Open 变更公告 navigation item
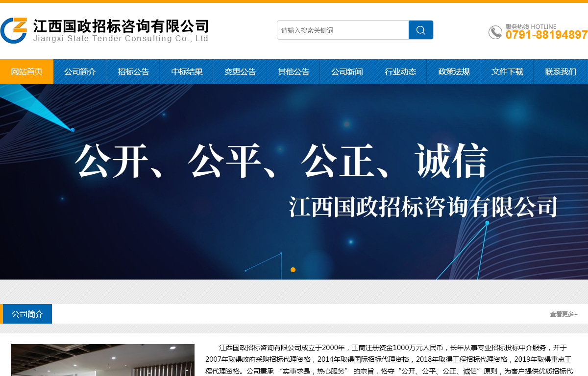Viewport: 588px width, 376px height. pyautogui.click(x=240, y=71)
